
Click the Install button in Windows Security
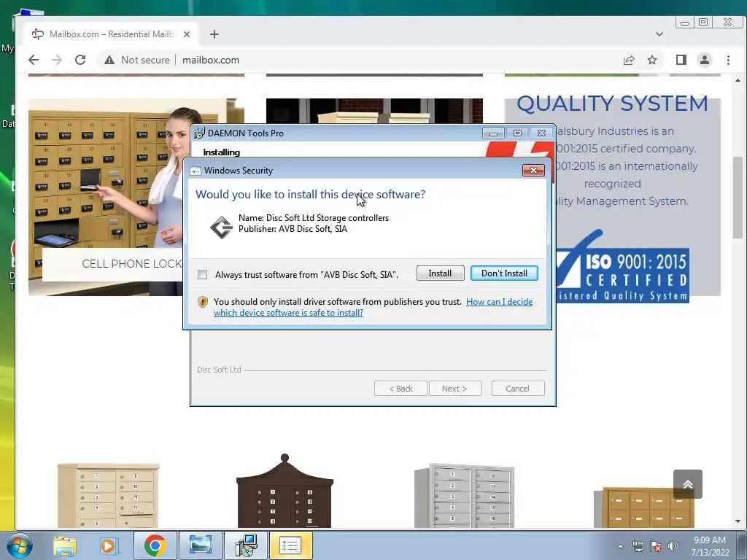pos(440,273)
